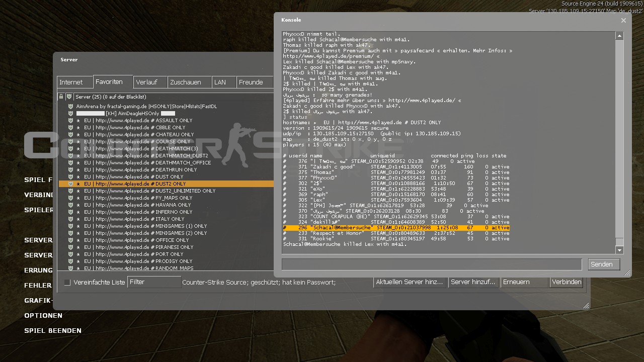
Task: Click the shield icon on the COURSE ONLY row
Action: click(71, 142)
